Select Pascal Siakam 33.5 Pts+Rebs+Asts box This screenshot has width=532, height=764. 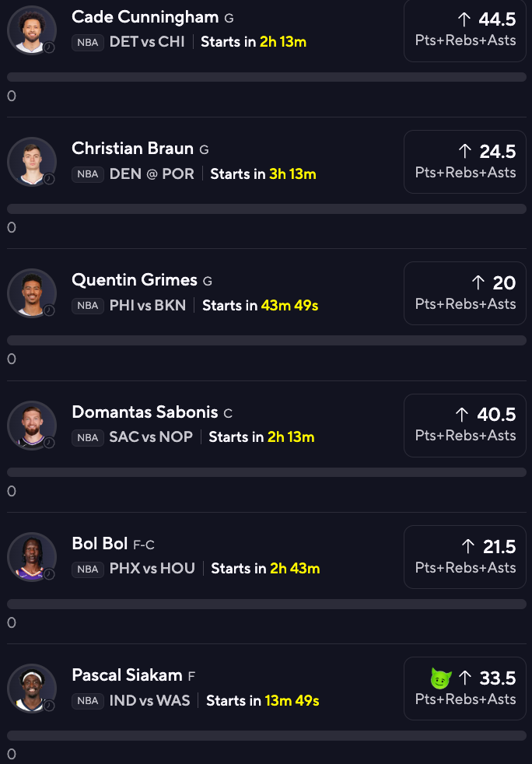coord(465,689)
